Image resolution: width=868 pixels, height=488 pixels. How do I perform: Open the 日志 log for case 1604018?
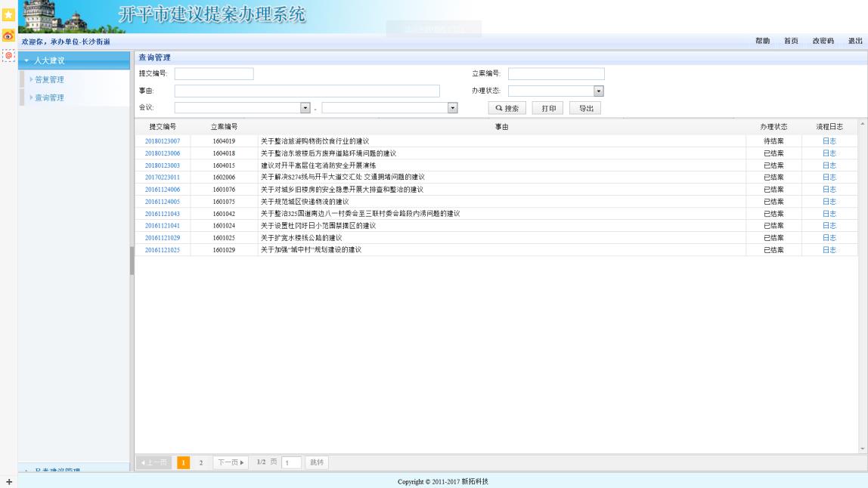(829, 153)
